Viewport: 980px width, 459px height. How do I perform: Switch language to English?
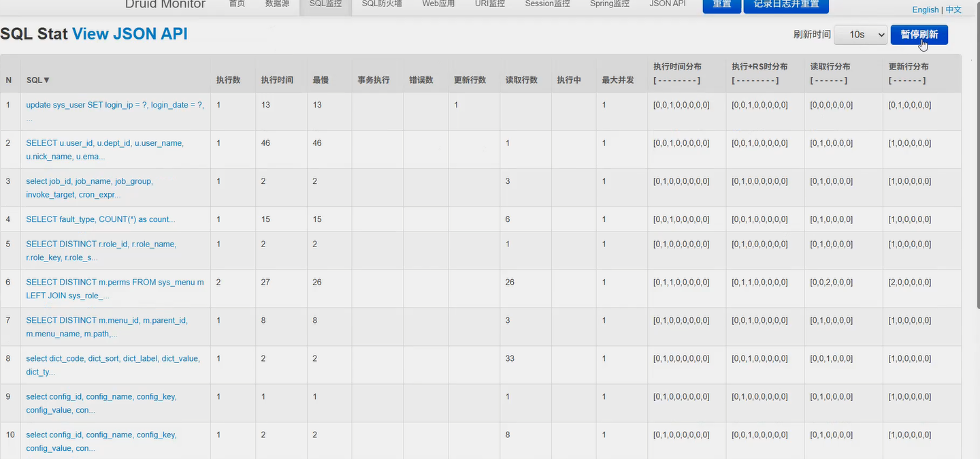926,10
